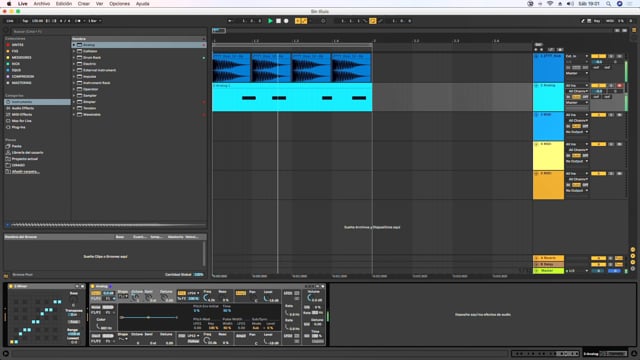Click the Stop button in the transport
640x360 pixels.
pyautogui.click(x=278, y=21)
